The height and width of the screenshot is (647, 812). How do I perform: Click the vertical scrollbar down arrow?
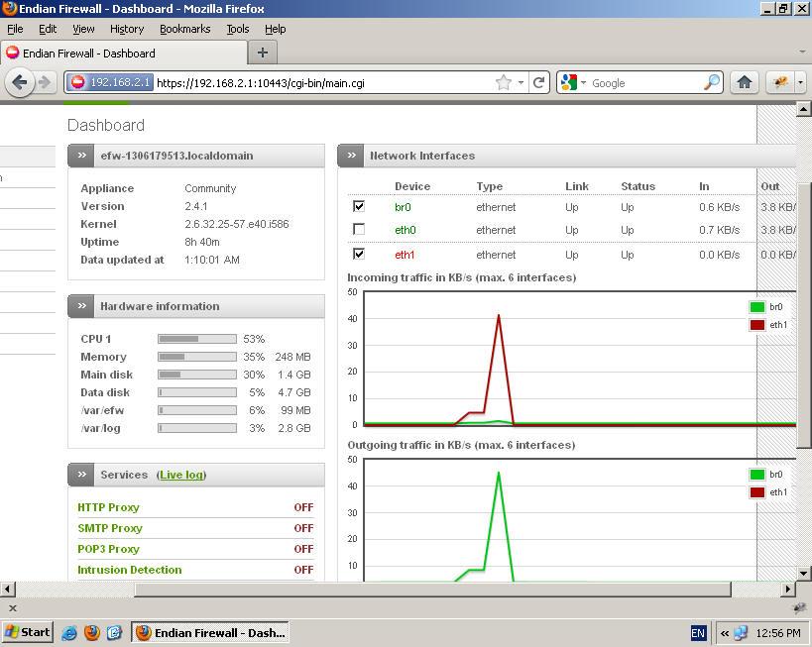[803, 573]
